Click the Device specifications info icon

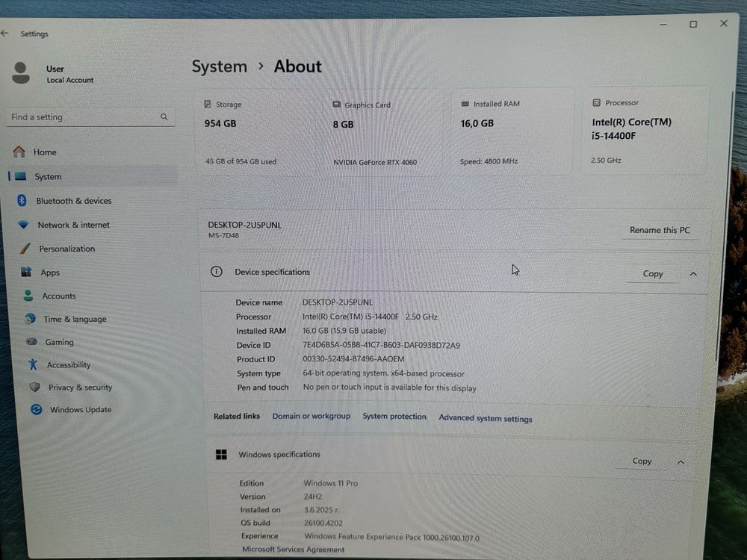point(217,272)
